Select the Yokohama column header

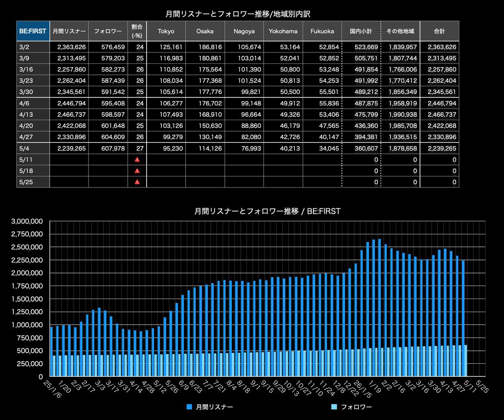tap(283, 31)
